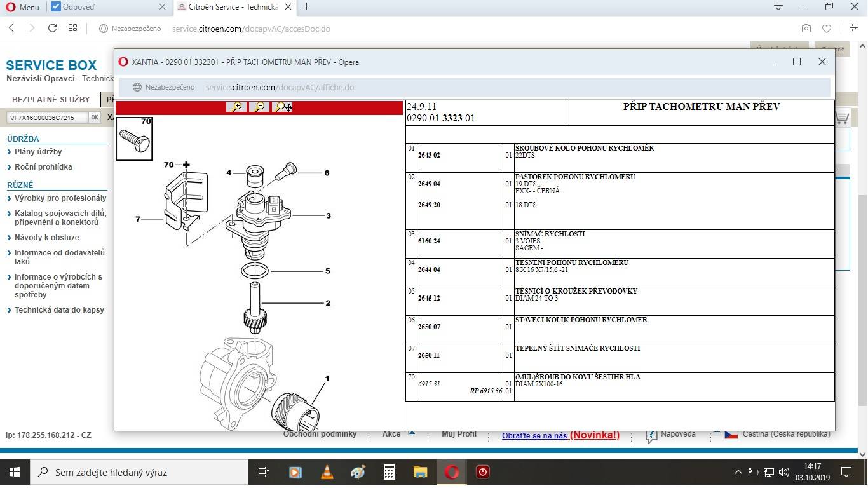Image resolution: width=868 pixels, height=488 pixels.
Task: Open Výrobky pro profesionály link
Action: [x=60, y=198]
